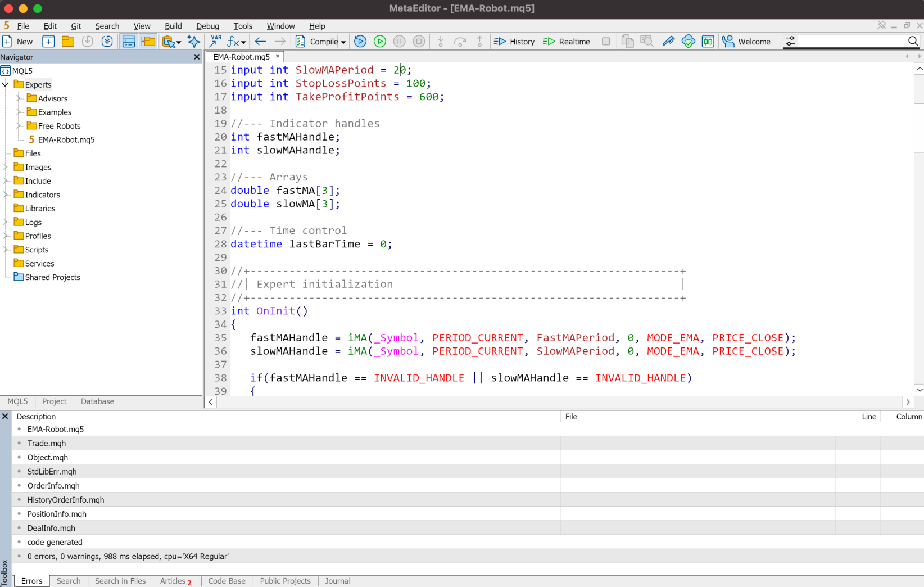Compile the EMA-Robot code

pyautogui.click(x=317, y=42)
